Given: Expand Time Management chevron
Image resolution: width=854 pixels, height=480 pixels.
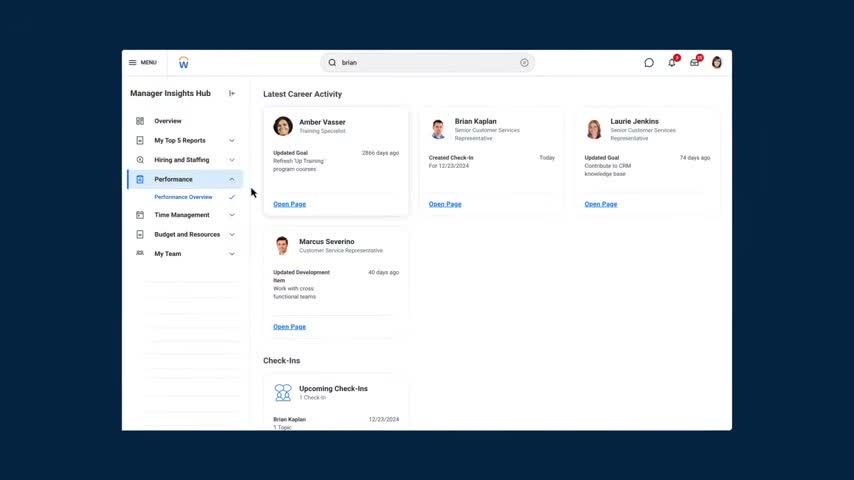Looking at the screenshot, I should tap(231, 215).
